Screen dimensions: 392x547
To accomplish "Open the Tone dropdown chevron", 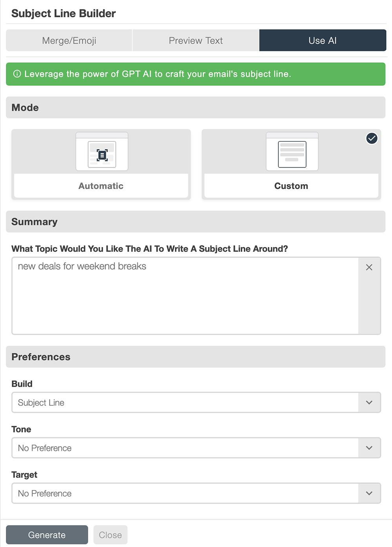I will [369, 448].
